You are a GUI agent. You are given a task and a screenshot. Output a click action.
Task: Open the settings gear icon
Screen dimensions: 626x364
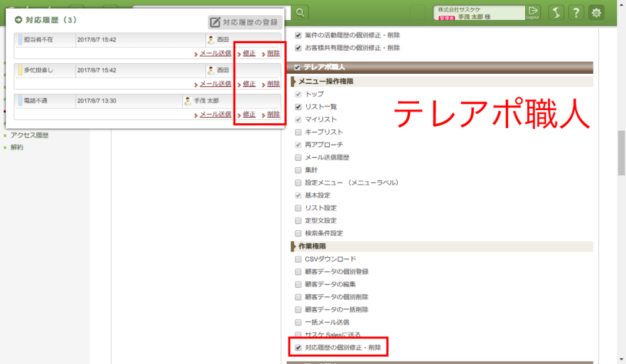pos(597,13)
